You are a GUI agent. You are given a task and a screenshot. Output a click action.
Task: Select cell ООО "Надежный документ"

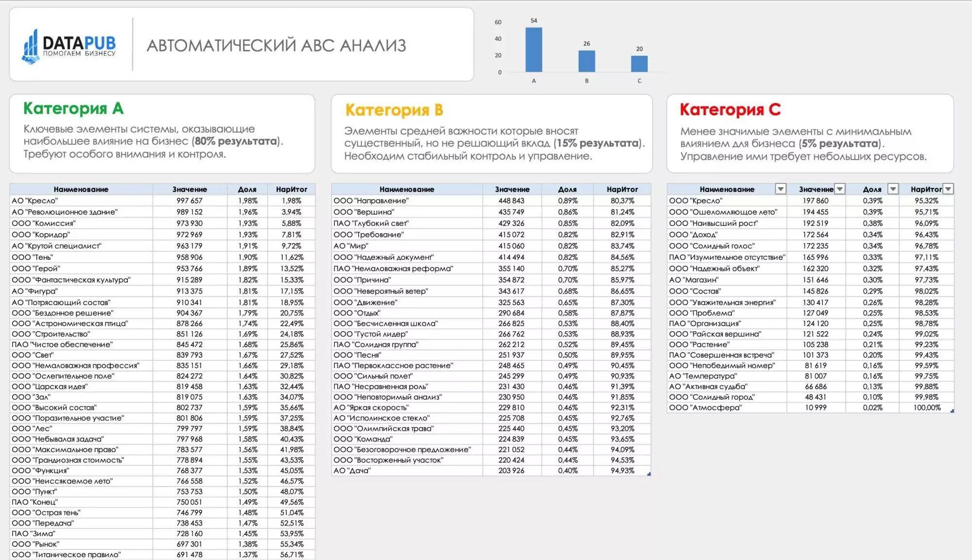coord(407,257)
